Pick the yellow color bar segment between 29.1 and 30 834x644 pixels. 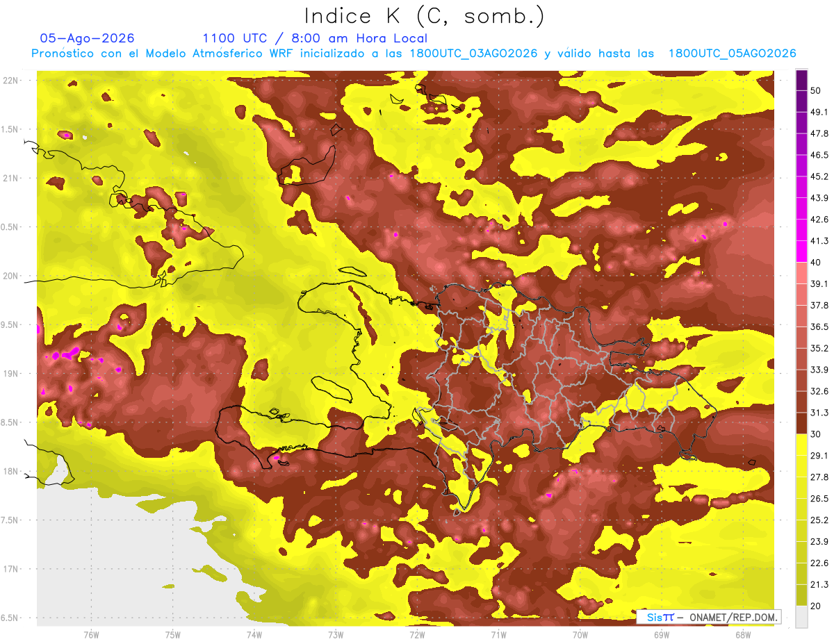tap(801, 445)
